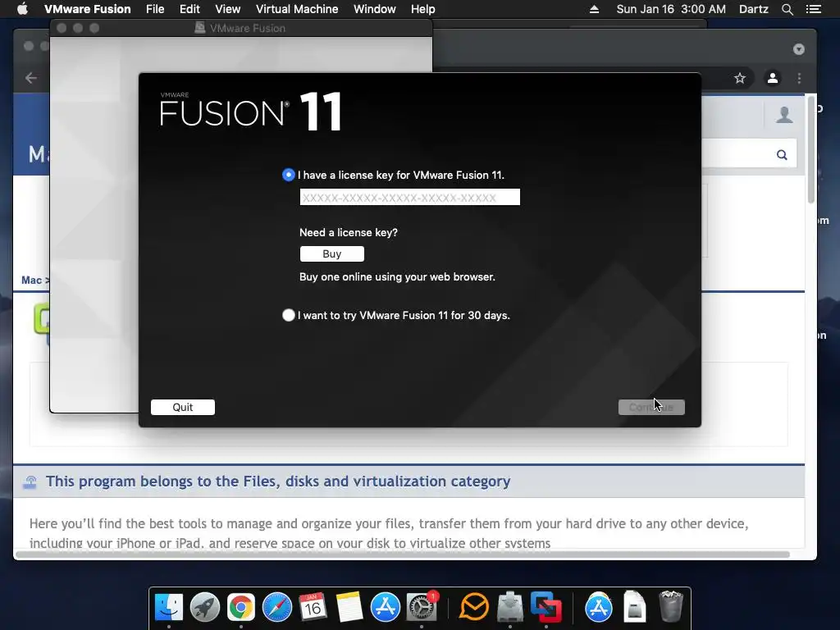
Task: Click the Quit button in Fusion dialog
Action: coord(183,407)
